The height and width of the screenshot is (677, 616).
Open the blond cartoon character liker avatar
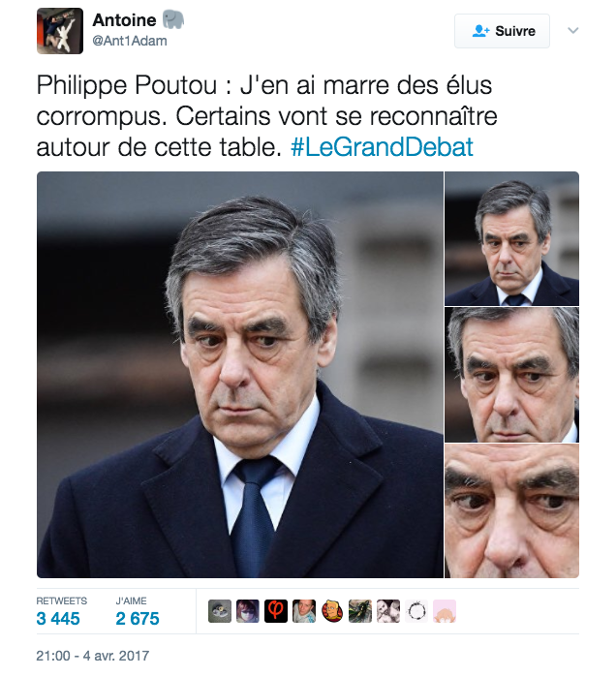pos(332,611)
